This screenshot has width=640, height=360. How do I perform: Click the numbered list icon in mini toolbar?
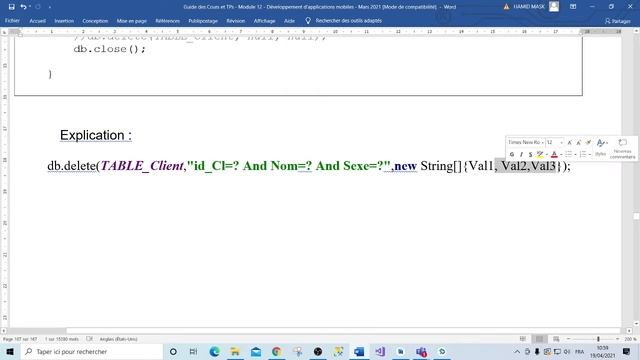[583, 154]
